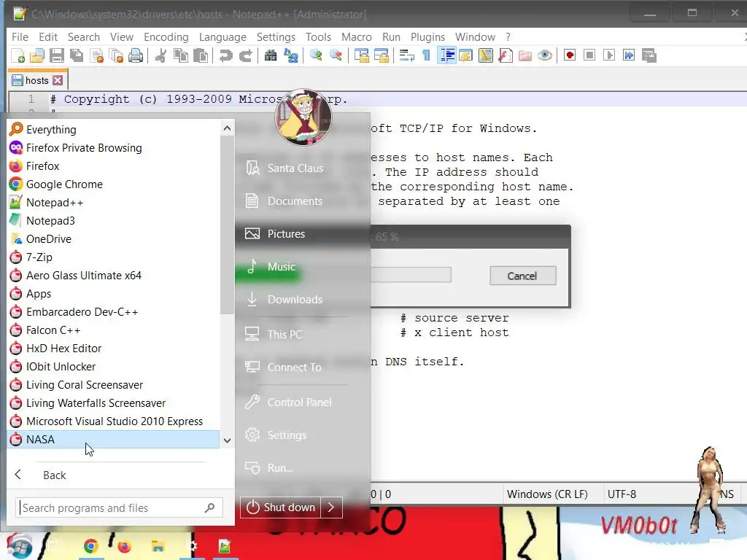Click the Shut down button
The height and width of the screenshot is (560, 747).
point(280,507)
